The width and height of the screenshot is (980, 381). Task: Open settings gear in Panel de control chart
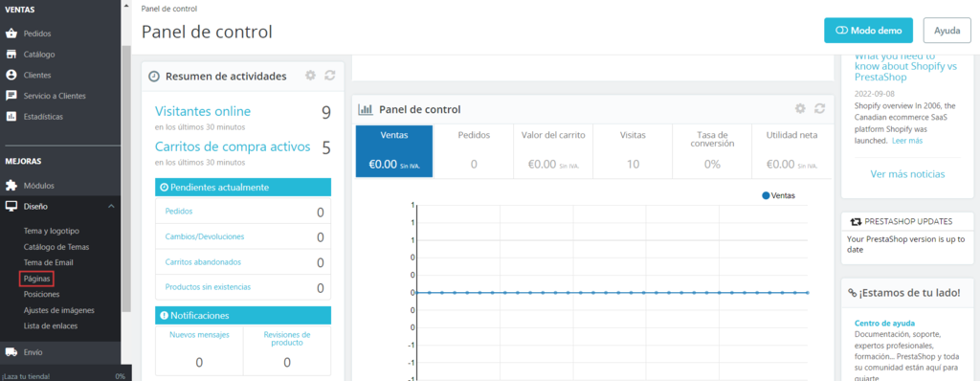click(800, 109)
